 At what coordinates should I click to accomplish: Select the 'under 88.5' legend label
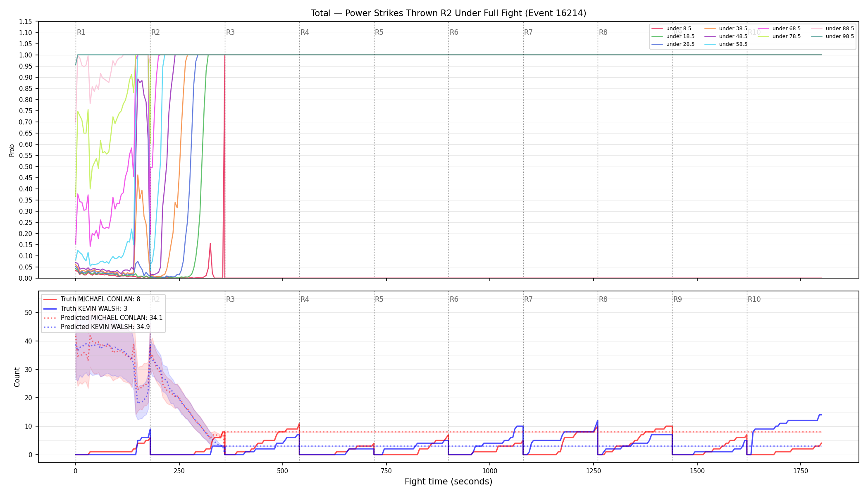coord(839,29)
